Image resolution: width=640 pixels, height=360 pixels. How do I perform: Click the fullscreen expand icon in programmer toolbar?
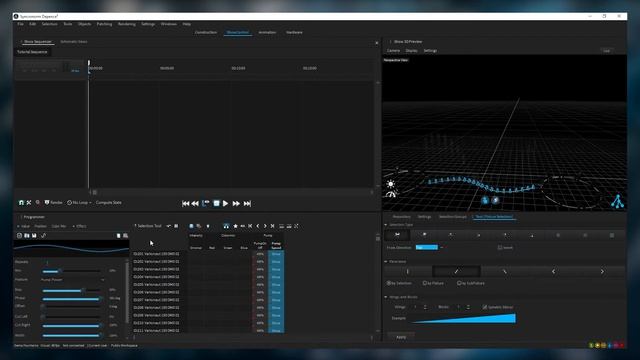[296, 226]
